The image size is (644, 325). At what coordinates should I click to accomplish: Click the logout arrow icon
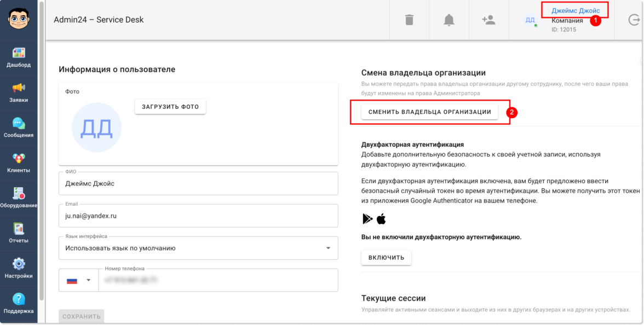pos(634,20)
